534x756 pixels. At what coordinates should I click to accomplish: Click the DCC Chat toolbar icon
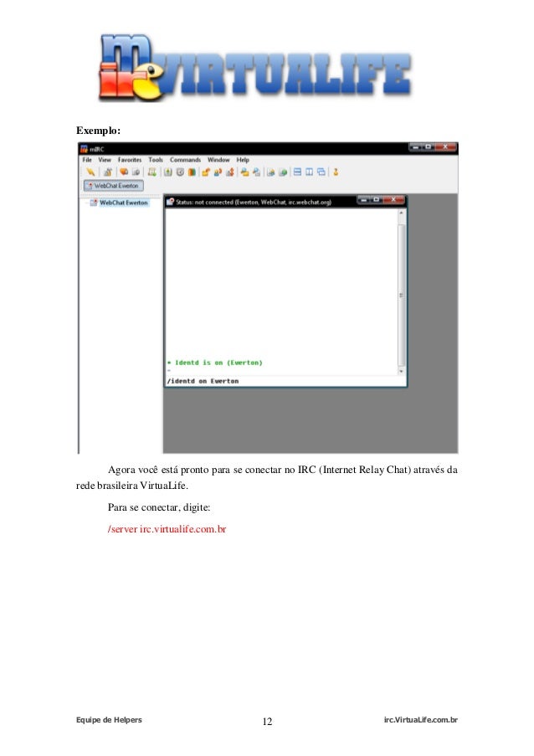[218, 172]
